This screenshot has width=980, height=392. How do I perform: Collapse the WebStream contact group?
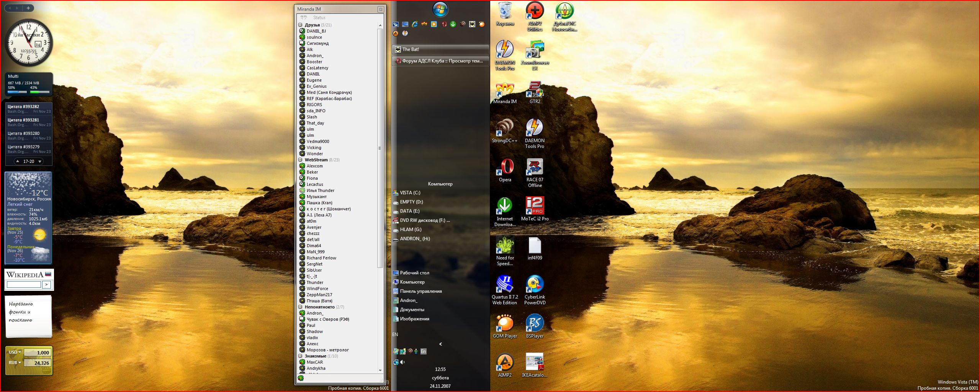[300, 160]
